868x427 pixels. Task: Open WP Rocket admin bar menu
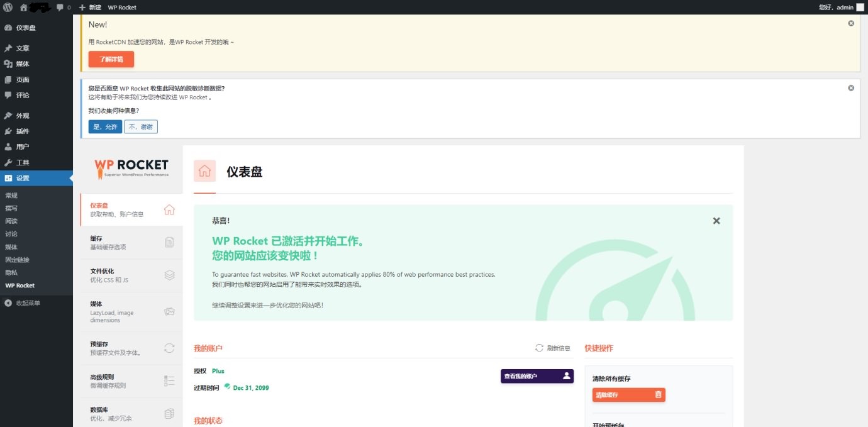click(x=122, y=7)
